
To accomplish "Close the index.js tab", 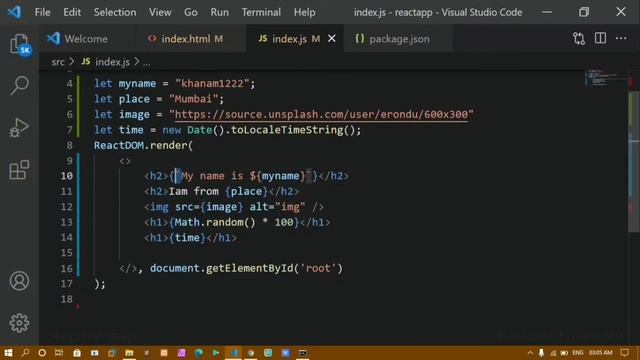I will [x=332, y=39].
